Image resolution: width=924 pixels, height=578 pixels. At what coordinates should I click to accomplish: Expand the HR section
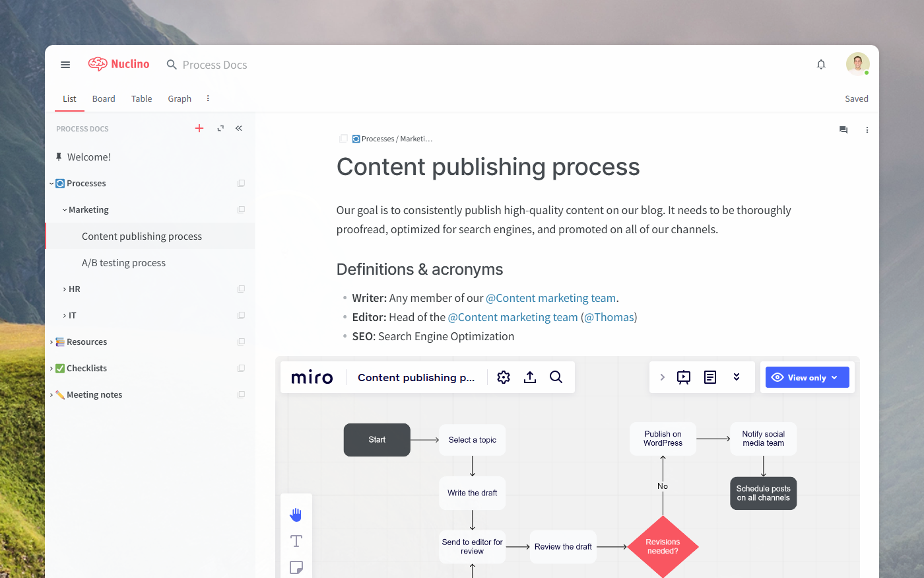[x=65, y=289]
